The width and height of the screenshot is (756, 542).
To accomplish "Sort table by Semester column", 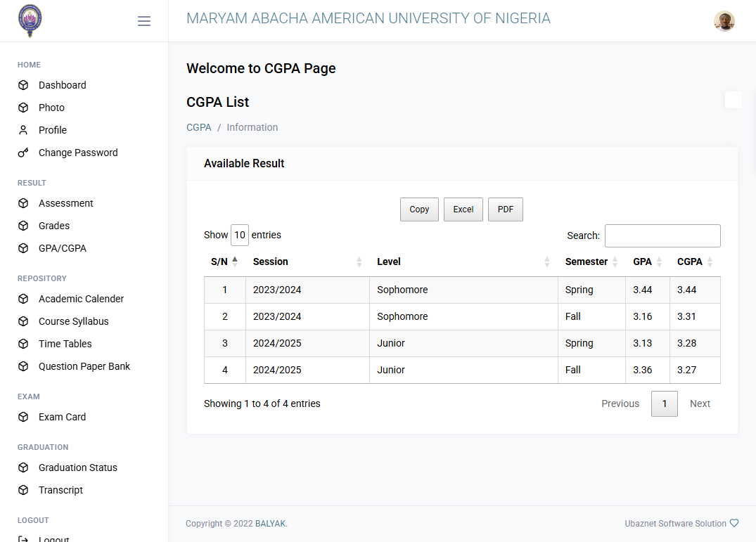I will pos(591,262).
